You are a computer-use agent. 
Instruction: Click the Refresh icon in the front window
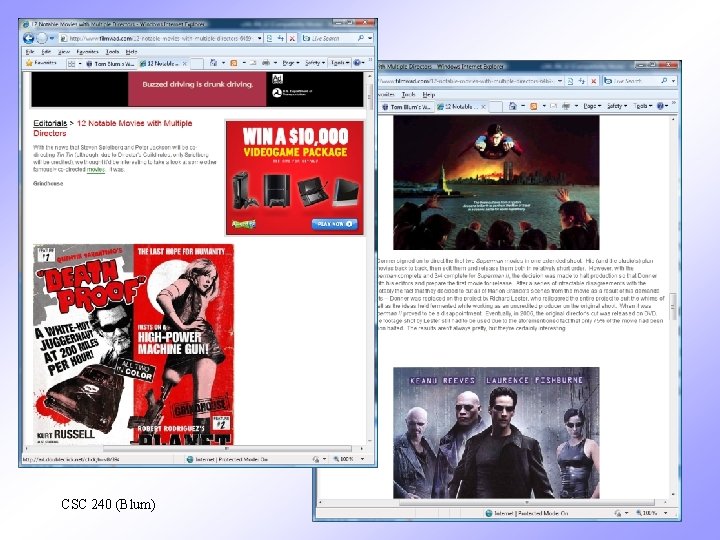click(x=281, y=39)
